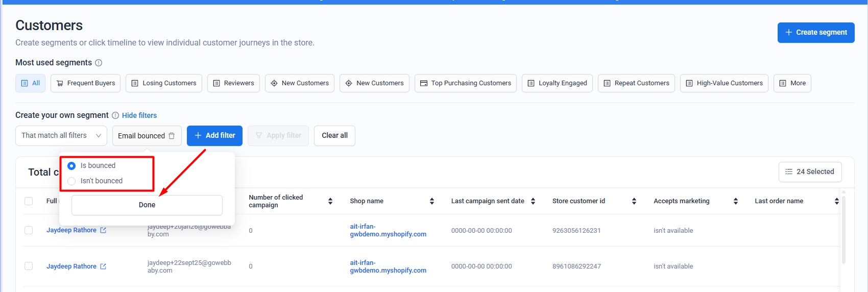
Task: Select the Isn't bounced radio option
Action: click(x=71, y=181)
